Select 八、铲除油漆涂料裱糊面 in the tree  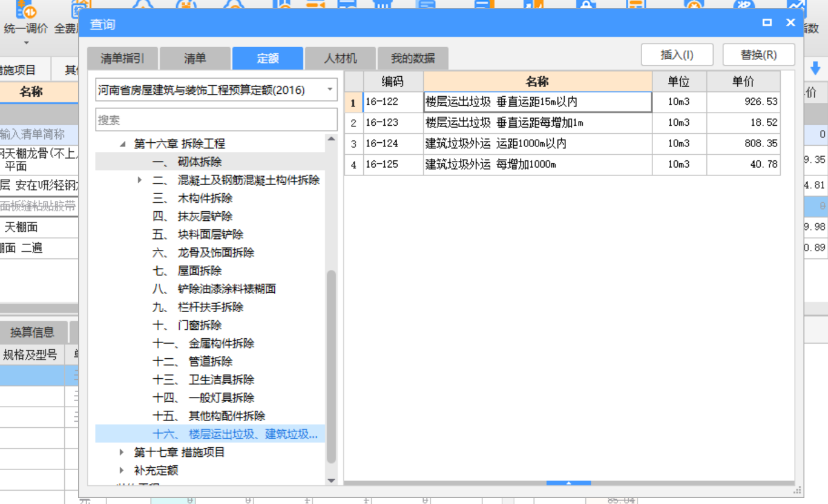[x=214, y=289]
